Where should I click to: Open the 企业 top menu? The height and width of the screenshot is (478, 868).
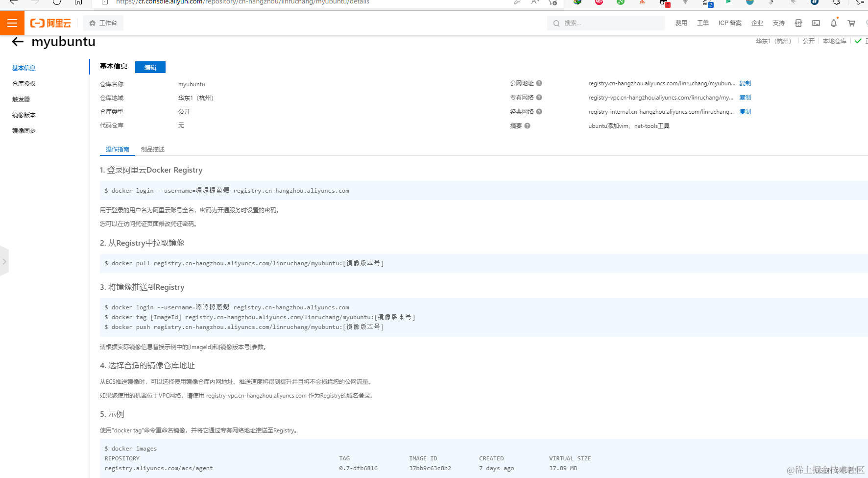pos(757,23)
